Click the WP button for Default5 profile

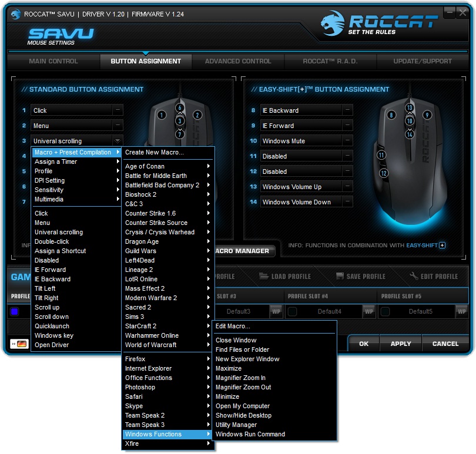click(x=462, y=311)
